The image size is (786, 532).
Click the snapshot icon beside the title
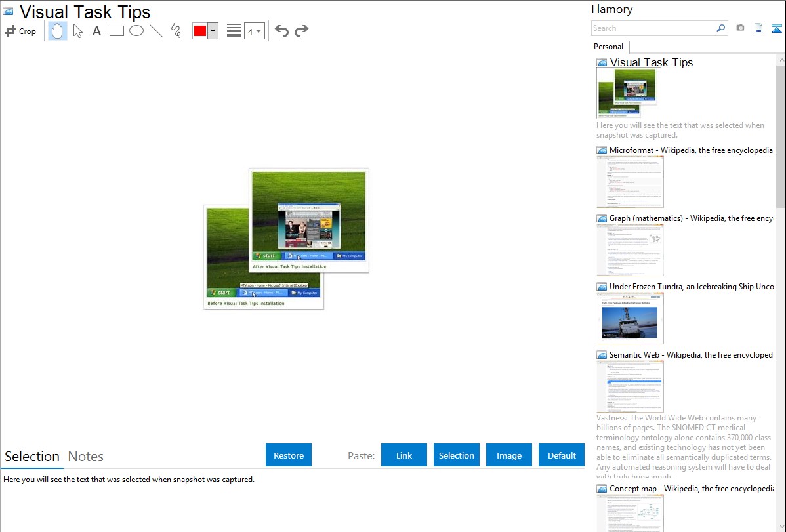(x=8, y=11)
